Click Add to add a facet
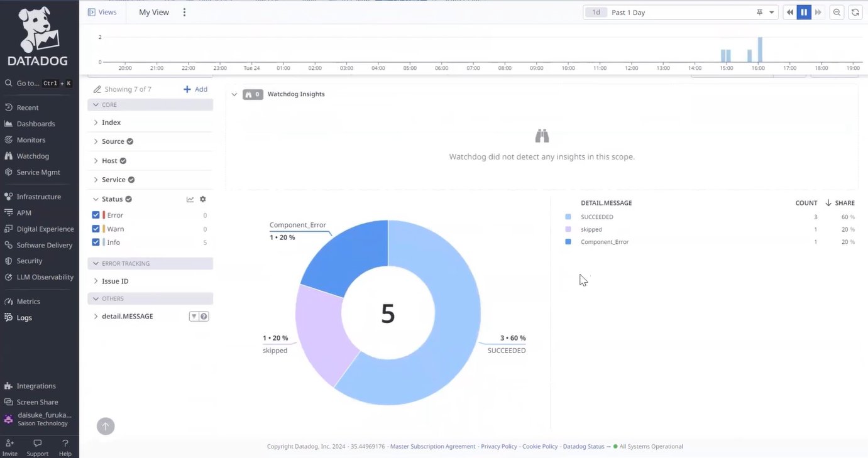 (x=195, y=89)
